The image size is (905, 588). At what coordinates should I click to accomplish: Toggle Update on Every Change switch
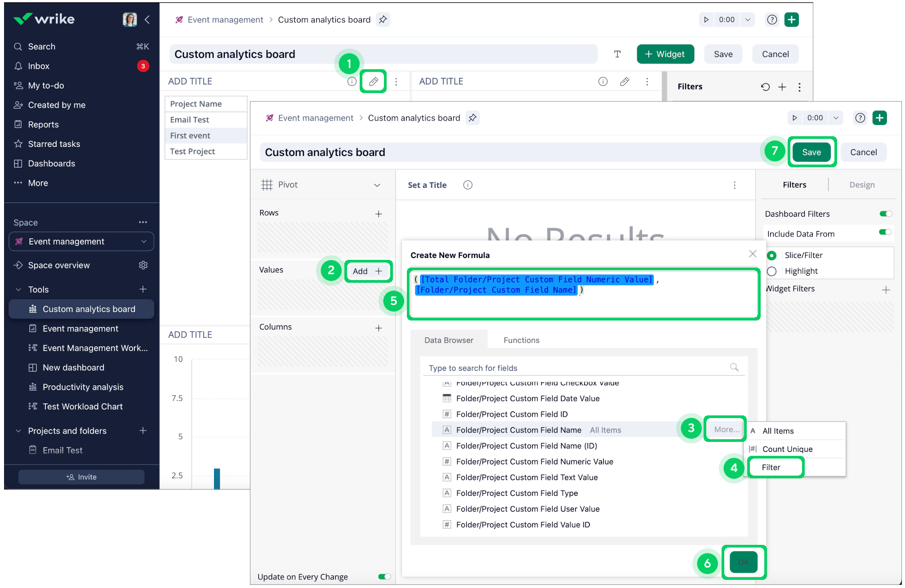coord(384,577)
